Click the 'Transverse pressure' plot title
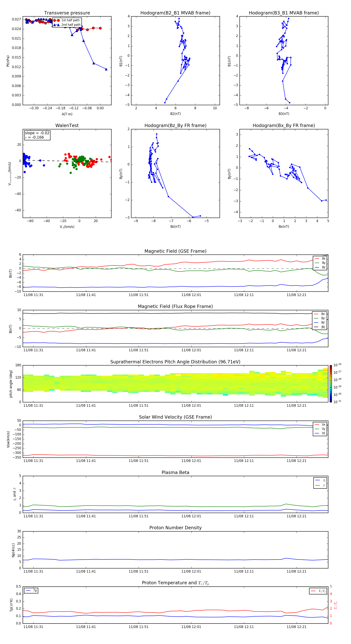Viewport: 351px width, 644px height. point(67,13)
